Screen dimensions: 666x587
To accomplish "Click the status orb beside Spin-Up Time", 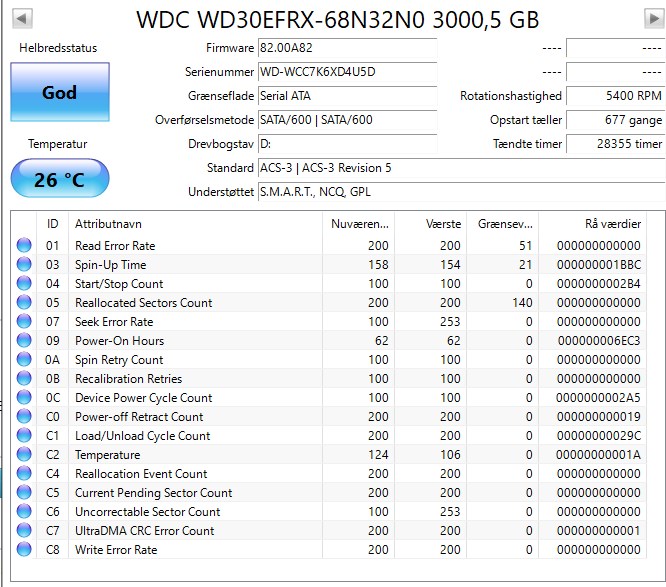I will coord(24,264).
